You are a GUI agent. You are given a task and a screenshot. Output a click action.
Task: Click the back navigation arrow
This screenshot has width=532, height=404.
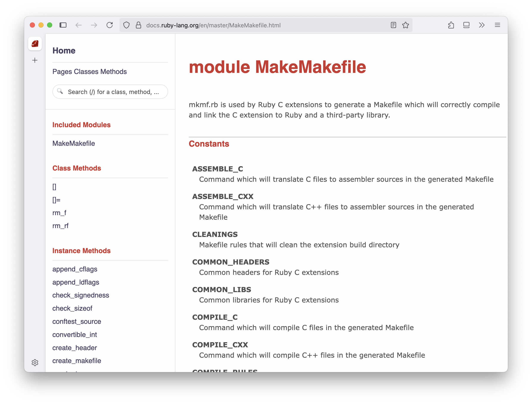click(79, 25)
